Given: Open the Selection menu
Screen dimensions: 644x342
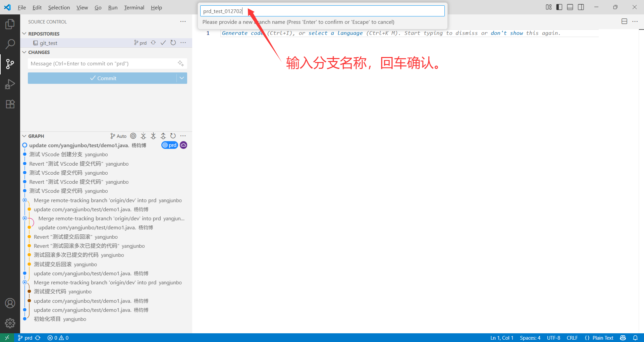Looking at the screenshot, I should click(59, 7).
